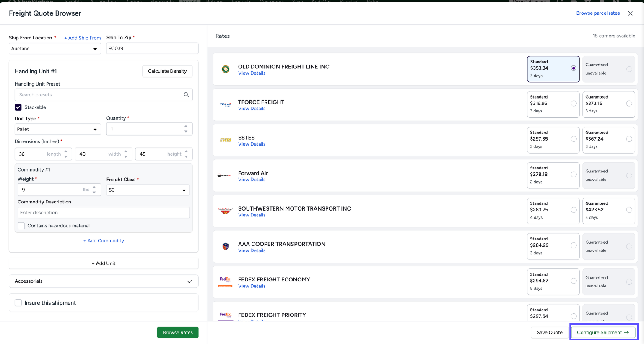Increase the width dimension value
This screenshot has width=644, height=344.
[126, 151]
